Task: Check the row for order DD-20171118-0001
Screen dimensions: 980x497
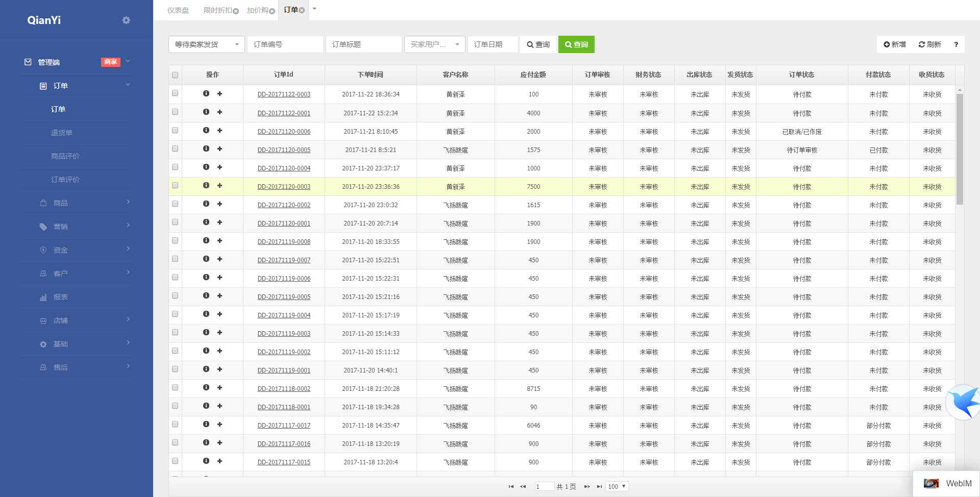Action: (175, 405)
